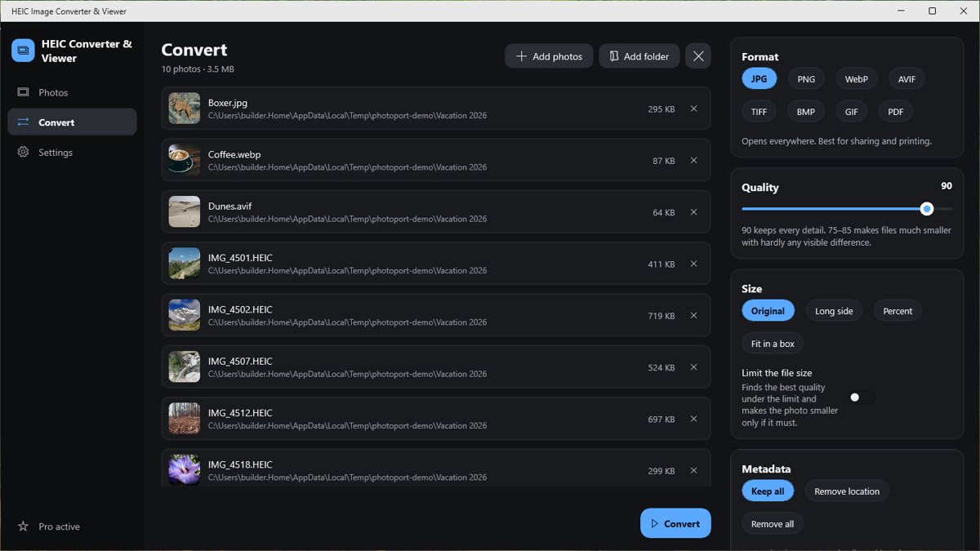Viewport: 980px width, 551px height.
Task: Toggle the Limit the file size switch
Action: [862, 398]
